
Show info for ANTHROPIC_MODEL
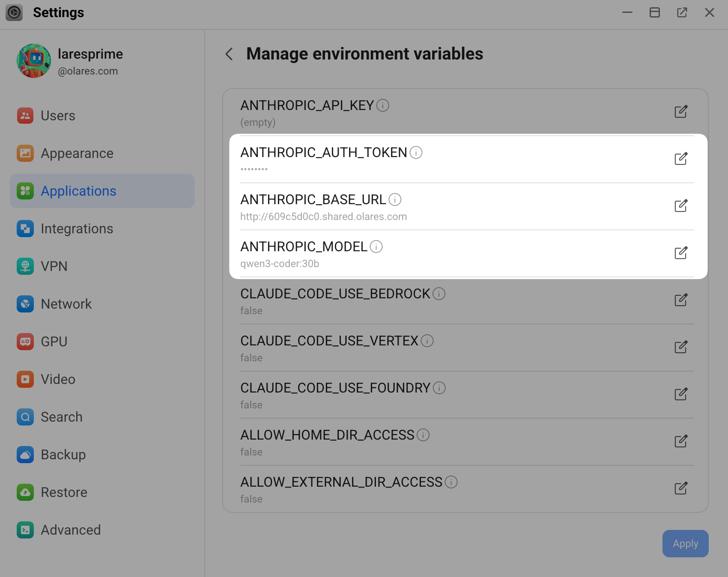coord(376,247)
